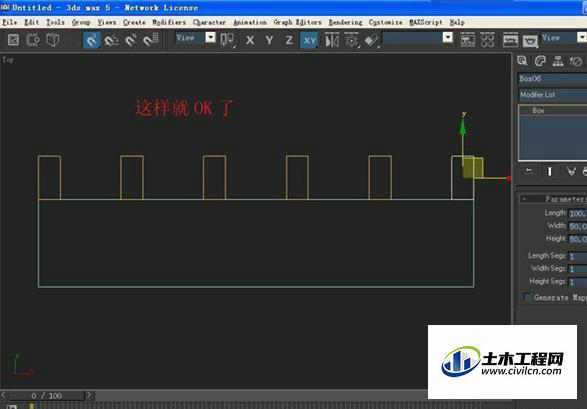Toggle the XY plane constraint button
This screenshot has height=409, width=587.
(x=309, y=40)
